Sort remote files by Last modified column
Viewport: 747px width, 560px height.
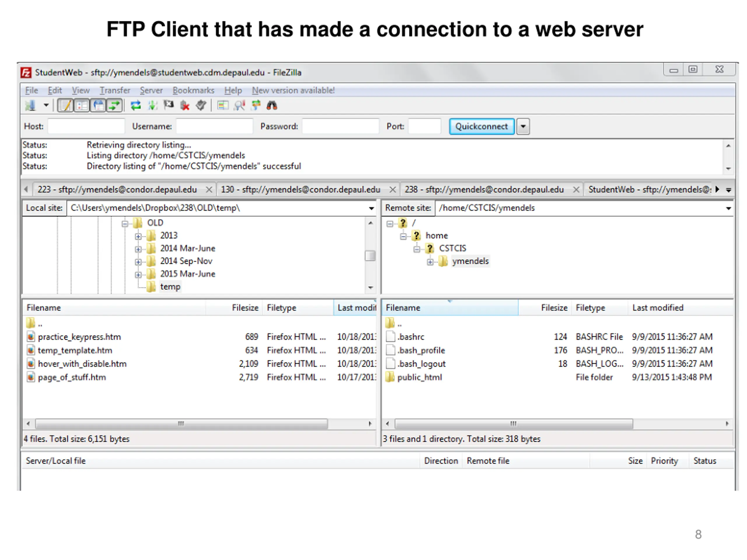[680, 308]
